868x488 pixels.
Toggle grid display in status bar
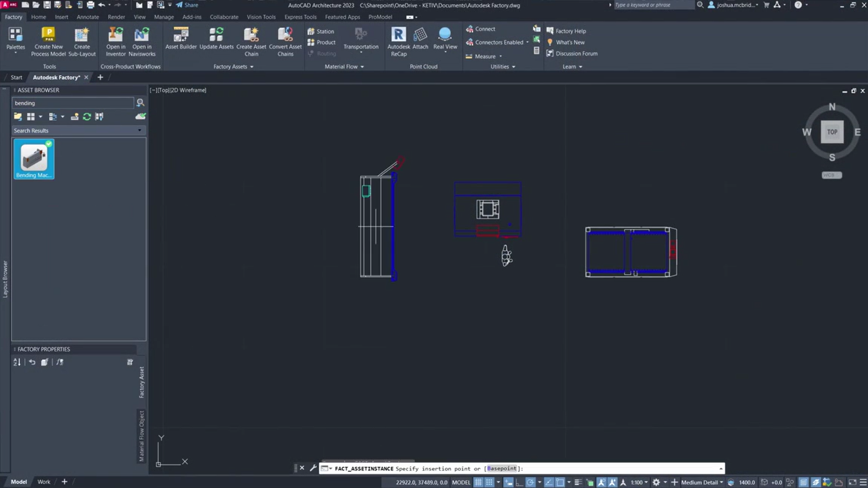pos(478,483)
